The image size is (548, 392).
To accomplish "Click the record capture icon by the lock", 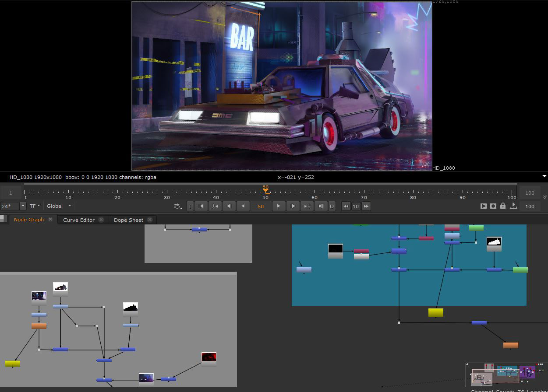I will tap(493, 206).
